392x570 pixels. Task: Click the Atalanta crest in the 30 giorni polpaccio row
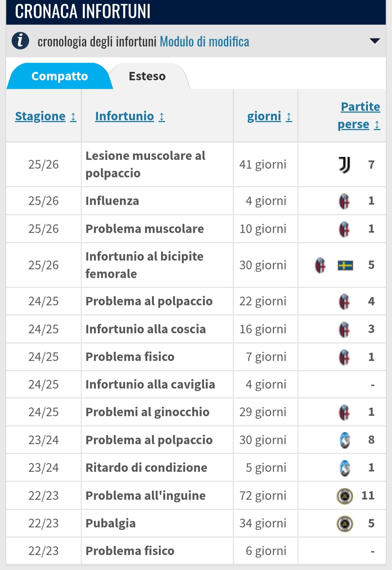tap(345, 440)
